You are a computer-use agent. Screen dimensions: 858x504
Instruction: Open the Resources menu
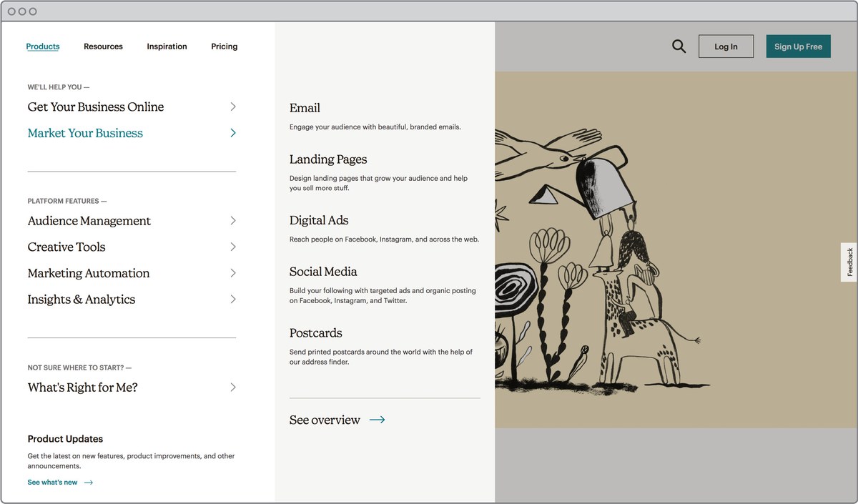[x=103, y=46]
